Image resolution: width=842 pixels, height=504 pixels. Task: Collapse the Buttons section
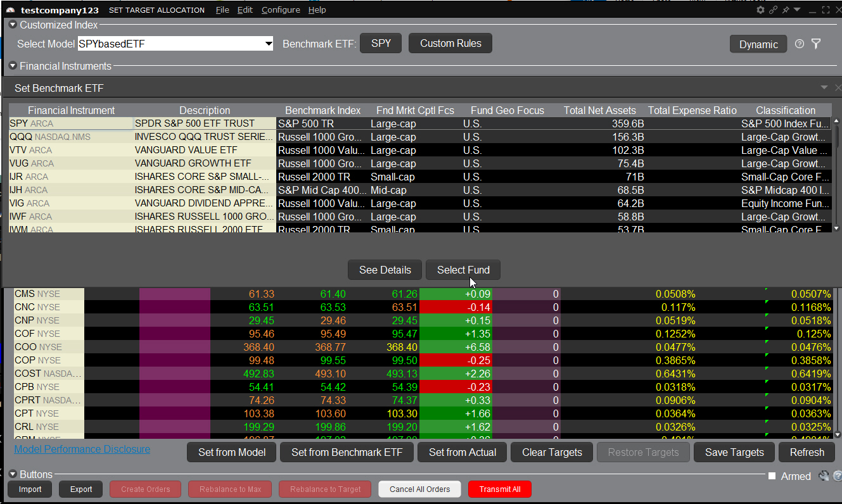click(x=12, y=474)
